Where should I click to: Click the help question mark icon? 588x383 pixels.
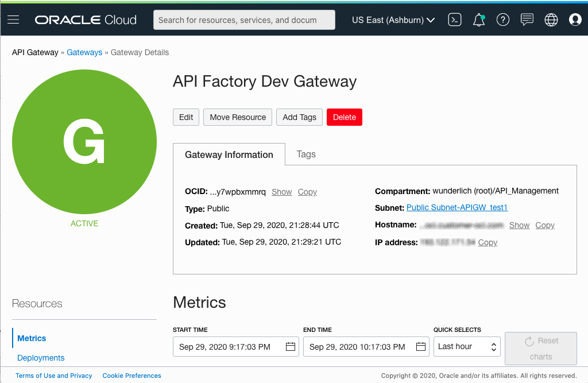click(502, 20)
